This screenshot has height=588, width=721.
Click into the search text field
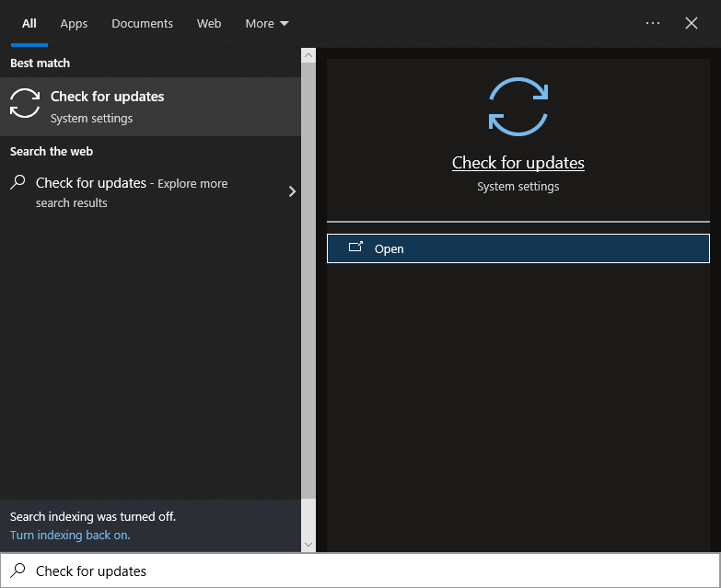coord(368,571)
